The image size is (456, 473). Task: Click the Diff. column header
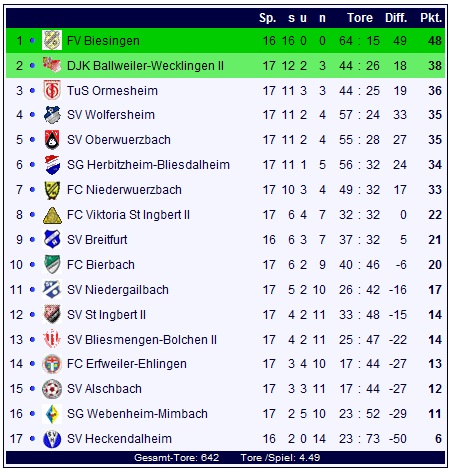click(396, 18)
